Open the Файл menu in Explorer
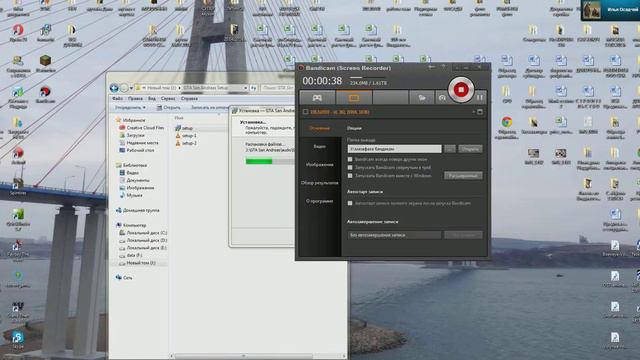The width and height of the screenshot is (640, 360). click(x=117, y=98)
